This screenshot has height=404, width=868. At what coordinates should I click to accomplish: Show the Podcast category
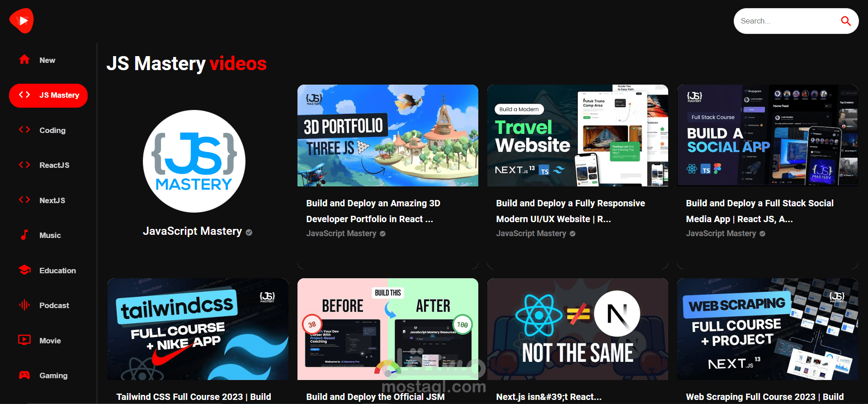pyautogui.click(x=48, y=305)
